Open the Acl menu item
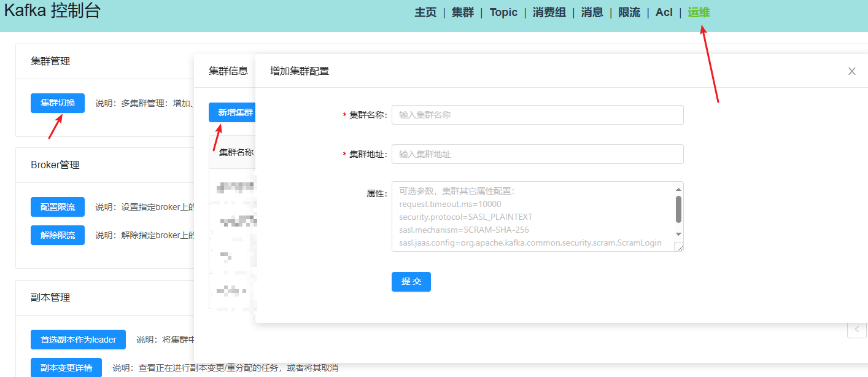The height and width of the screenshot is (377, 868). pyautogui.click(x=664, y=12)
